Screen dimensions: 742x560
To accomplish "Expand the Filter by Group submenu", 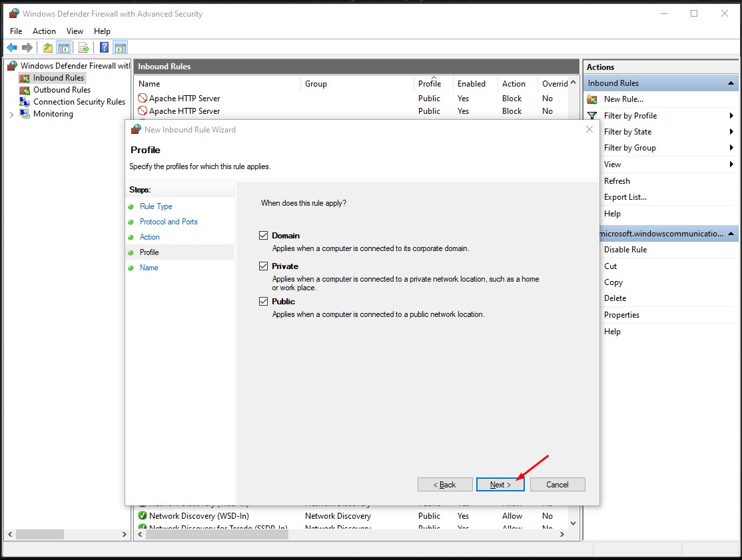I will click(731, 147).
